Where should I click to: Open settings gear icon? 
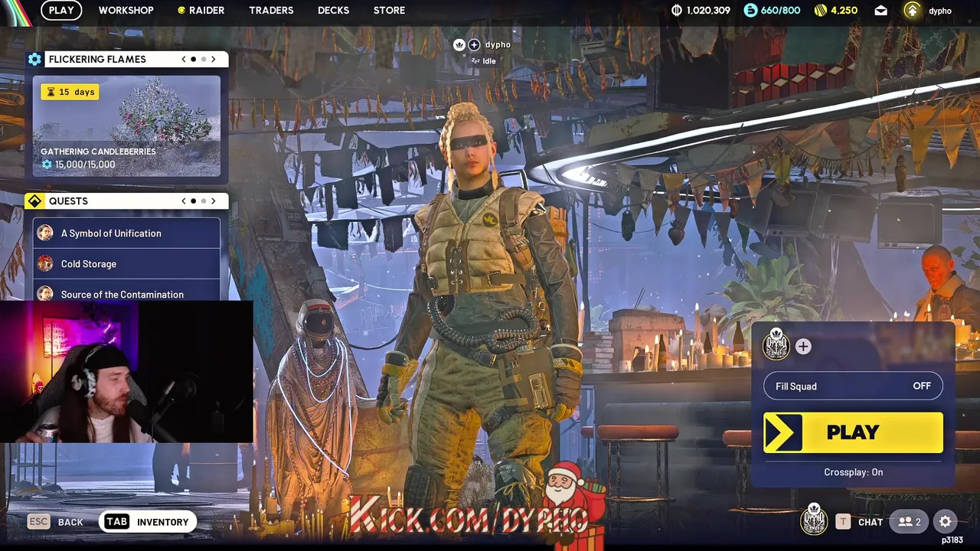pyautogui.click(x=946, y=522)
